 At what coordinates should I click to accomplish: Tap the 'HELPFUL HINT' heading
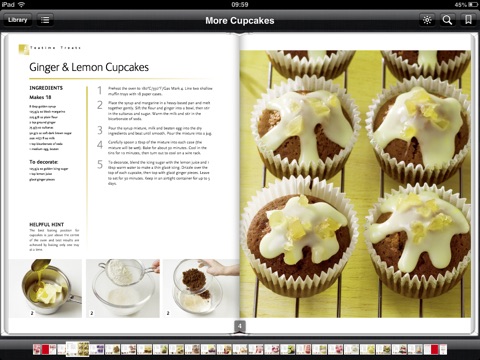[x=47, y=225]
